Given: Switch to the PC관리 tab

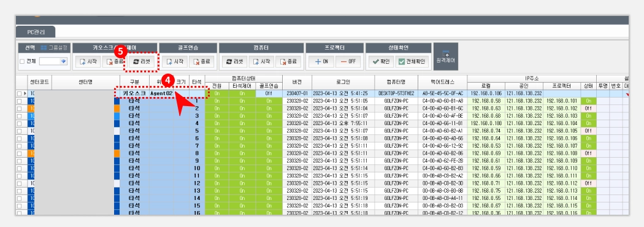Looking at the screenshot, I should pyautogui.click(x=36, y=32).
